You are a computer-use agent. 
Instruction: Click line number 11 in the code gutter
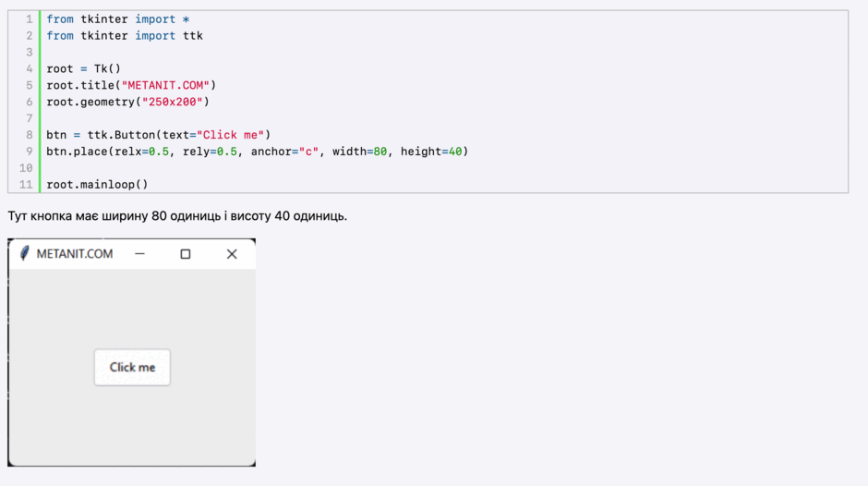26,185
